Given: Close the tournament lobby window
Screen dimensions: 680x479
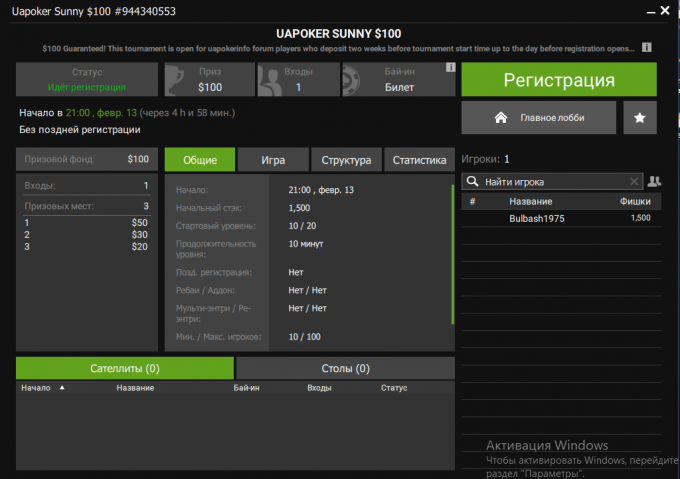Looking at the screenshot, I should click(665, 10).
